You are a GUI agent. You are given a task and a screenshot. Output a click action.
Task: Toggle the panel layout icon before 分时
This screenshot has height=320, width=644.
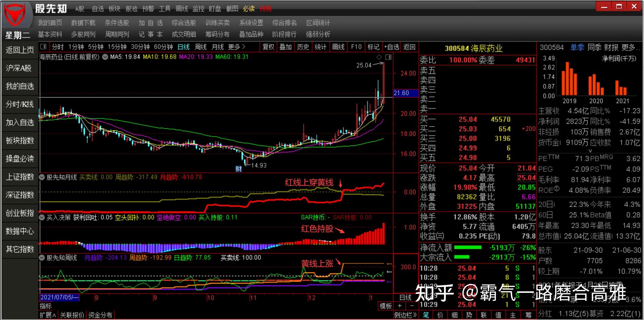(x=43, y=47)
